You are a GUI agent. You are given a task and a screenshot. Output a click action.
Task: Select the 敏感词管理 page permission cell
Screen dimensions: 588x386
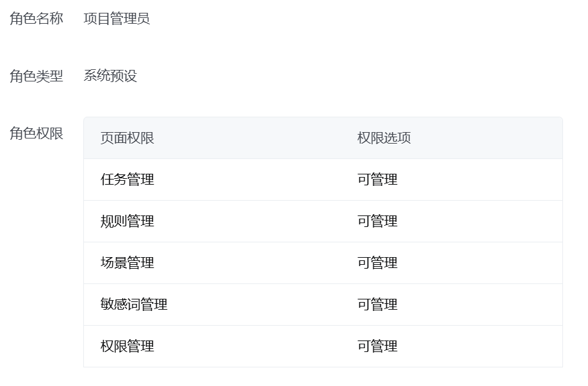(134, 305)
